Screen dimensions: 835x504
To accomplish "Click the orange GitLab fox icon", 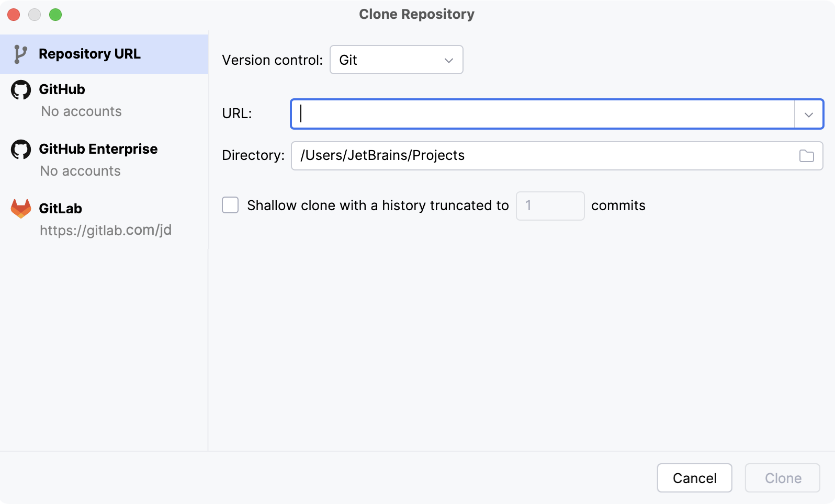I will coord(21,208).
